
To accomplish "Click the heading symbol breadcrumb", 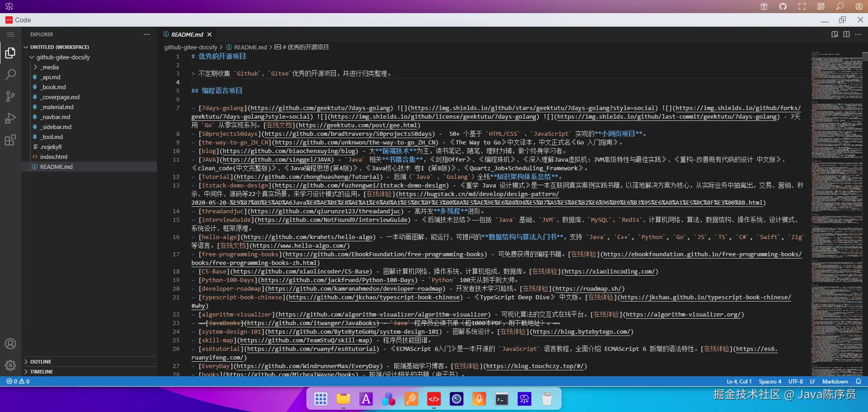I will [302, 47].
